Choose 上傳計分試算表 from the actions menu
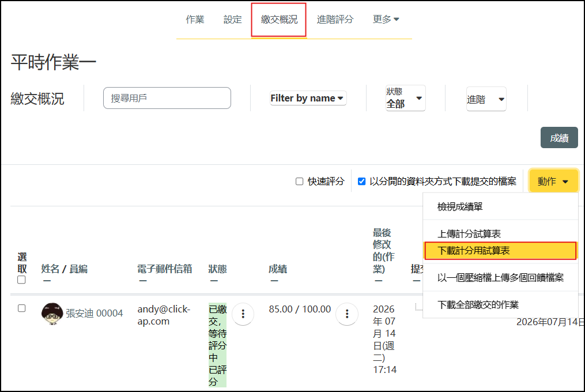Viewport: 585px width, 392px height. (x=500, y=233)
